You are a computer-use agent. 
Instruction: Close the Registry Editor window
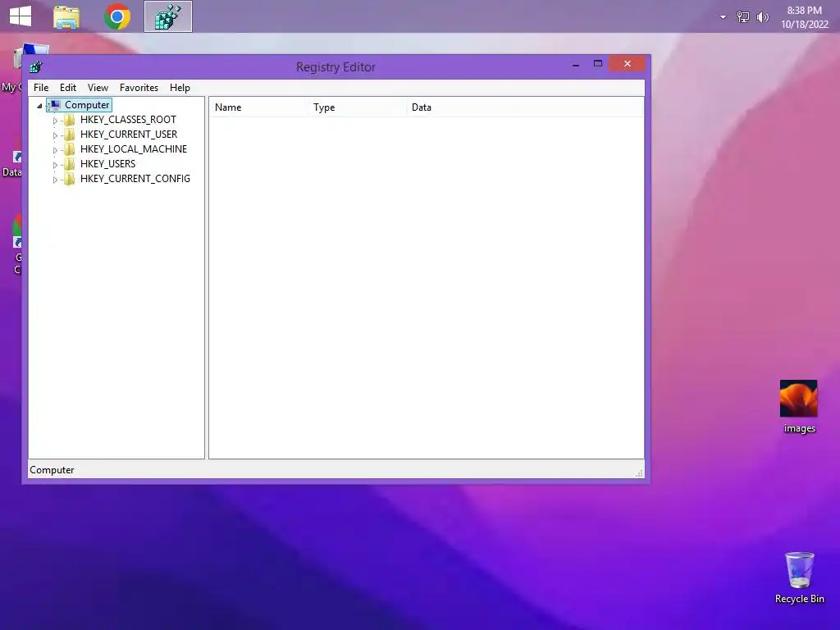[x=628, y=64]
